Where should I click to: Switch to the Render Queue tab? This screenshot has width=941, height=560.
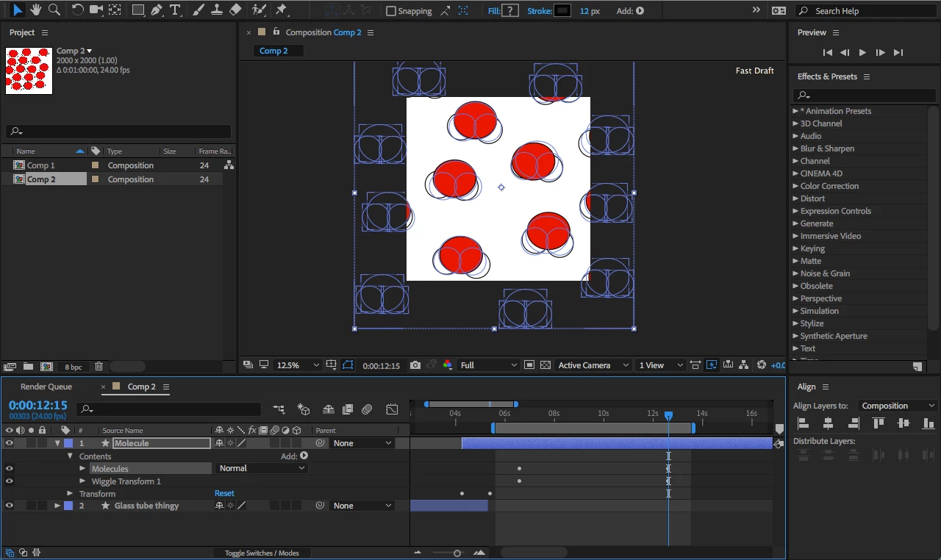click(x=46, y=387)
